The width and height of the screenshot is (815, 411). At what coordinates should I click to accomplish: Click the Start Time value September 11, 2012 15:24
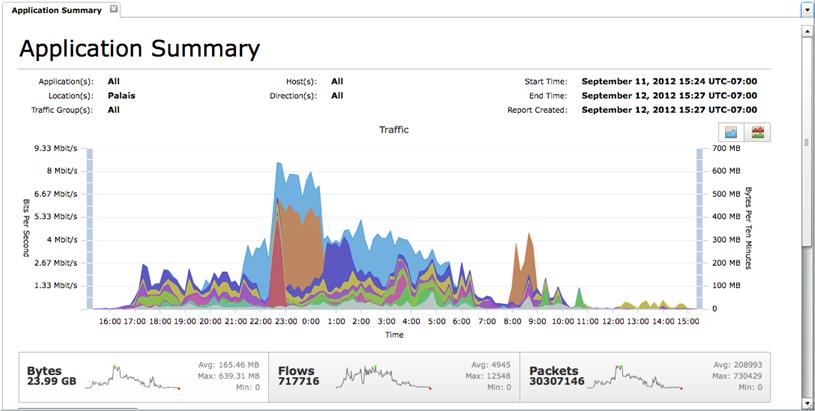coord(669,81)
